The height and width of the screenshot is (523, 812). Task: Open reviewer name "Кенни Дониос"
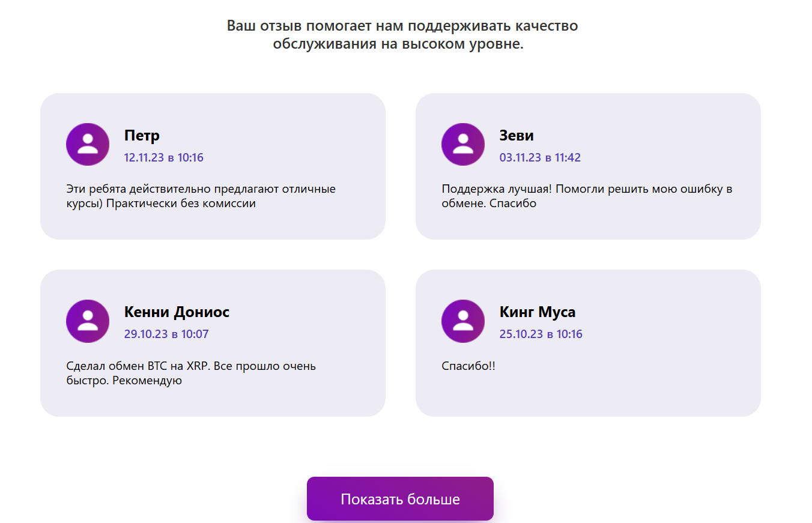[177, 312]
